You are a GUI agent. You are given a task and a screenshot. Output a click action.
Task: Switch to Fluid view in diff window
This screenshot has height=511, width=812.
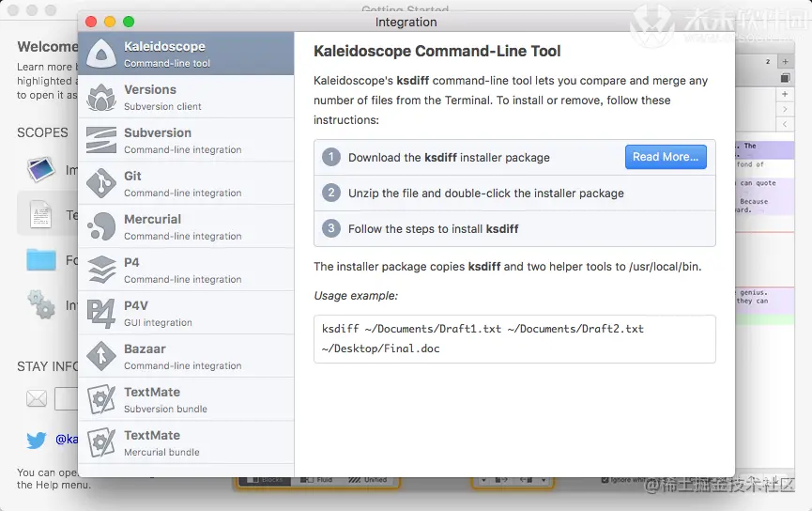pos(317,480)
